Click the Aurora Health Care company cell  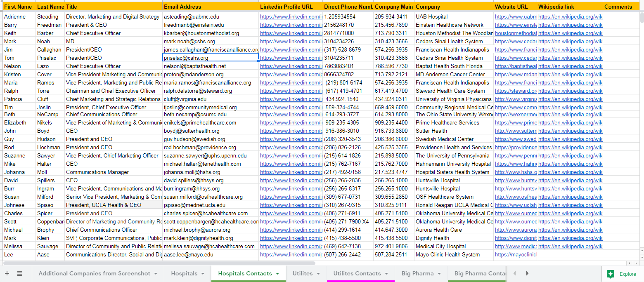pyautogui.click(x=454, y=230)
